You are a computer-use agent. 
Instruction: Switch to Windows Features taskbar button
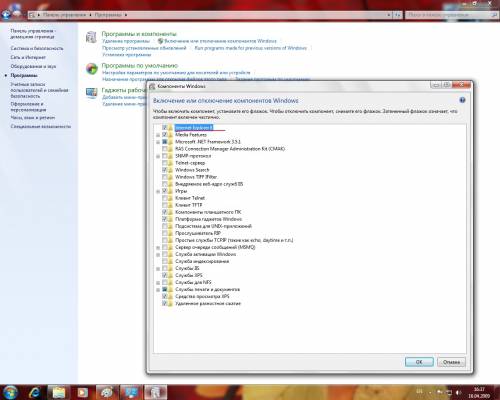pyautogui.click(x=155, y=393)
